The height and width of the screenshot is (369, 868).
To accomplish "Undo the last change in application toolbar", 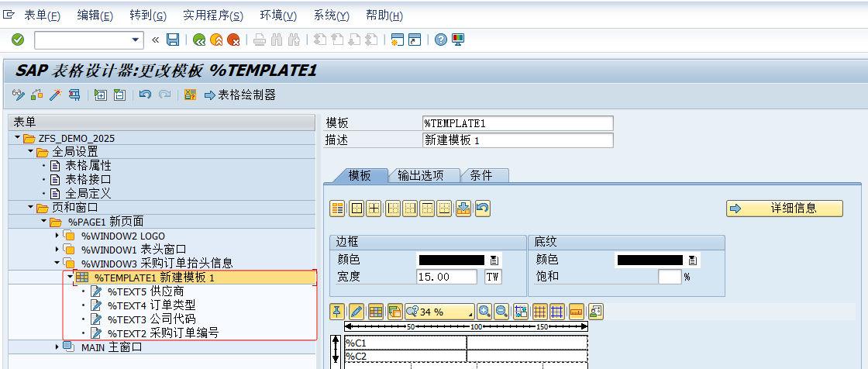I will [145, 95].
